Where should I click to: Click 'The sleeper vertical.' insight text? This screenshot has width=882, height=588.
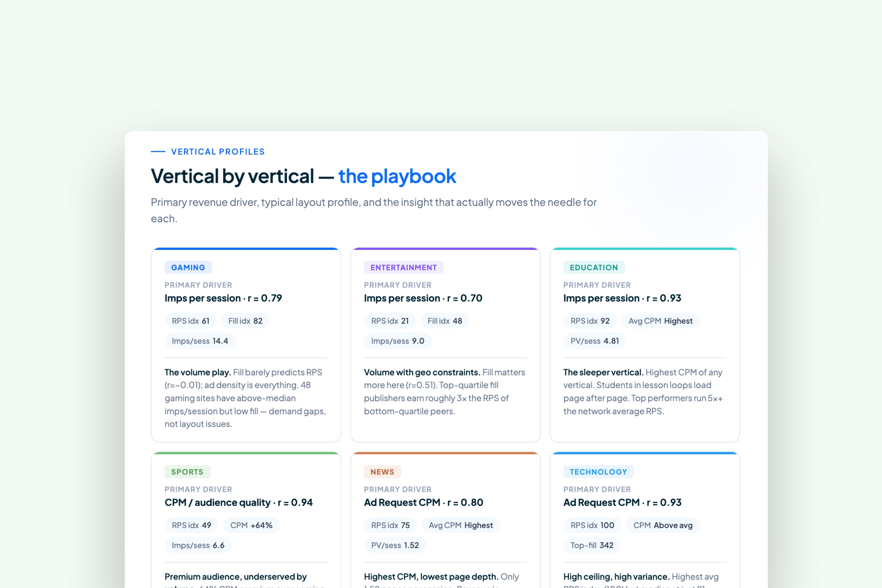pyautogui.click(x=603, y=372)
